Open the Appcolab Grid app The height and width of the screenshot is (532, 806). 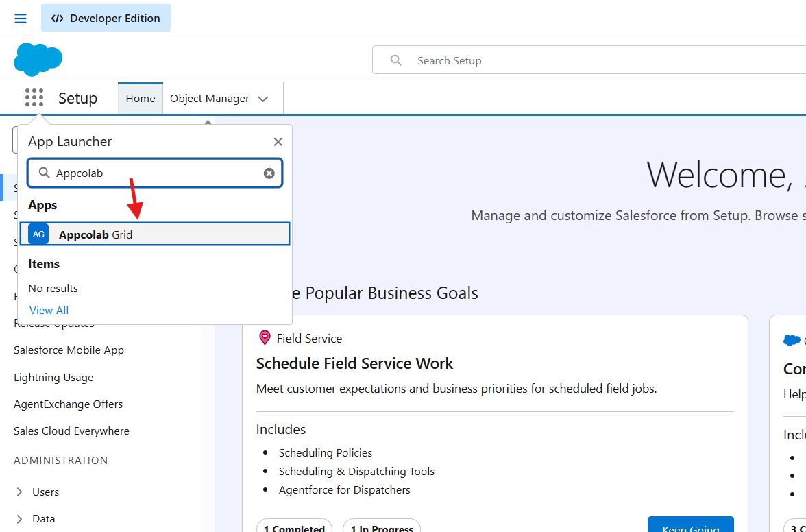155,234
